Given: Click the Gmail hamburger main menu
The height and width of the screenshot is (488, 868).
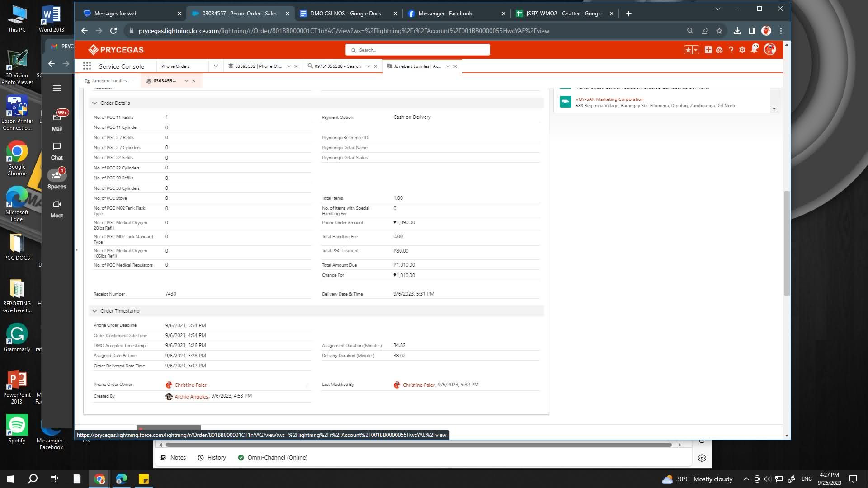Looking at the screenshot, I should point(57,88).
